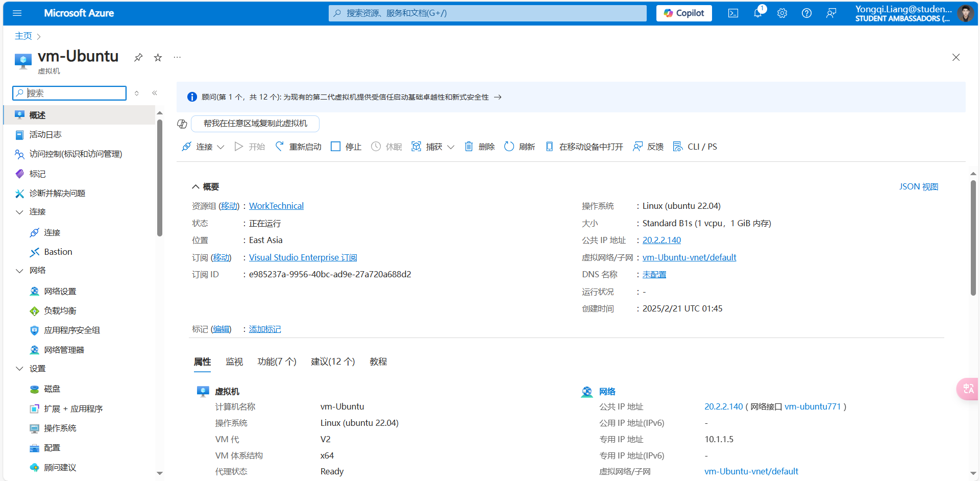Viewport: 980px width, 481px height.
Task: Click the Copilot icon near copy-VM suggestion
Action: coord(182,124)
